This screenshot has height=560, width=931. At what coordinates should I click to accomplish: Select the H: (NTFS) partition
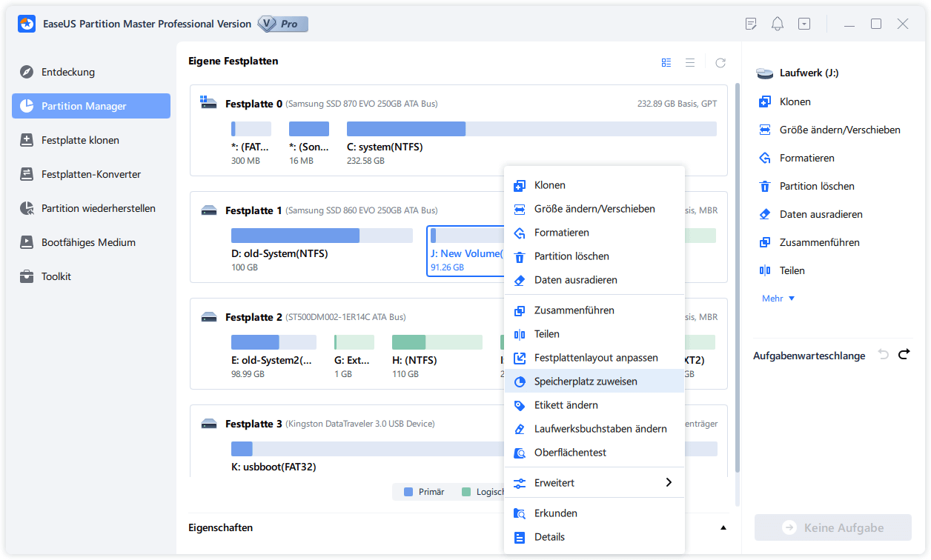(437, 358)
